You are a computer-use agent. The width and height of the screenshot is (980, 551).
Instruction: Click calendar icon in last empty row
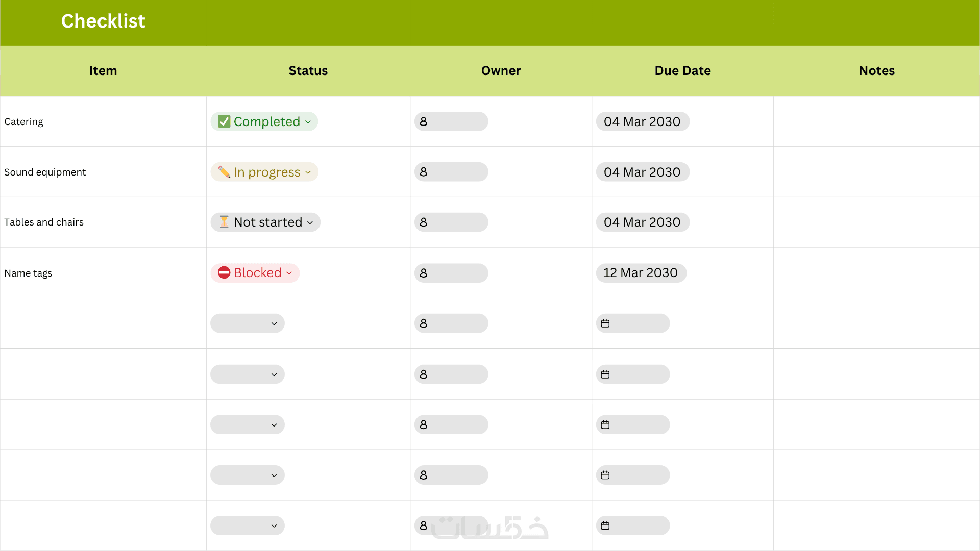click(x=605, y=525)
